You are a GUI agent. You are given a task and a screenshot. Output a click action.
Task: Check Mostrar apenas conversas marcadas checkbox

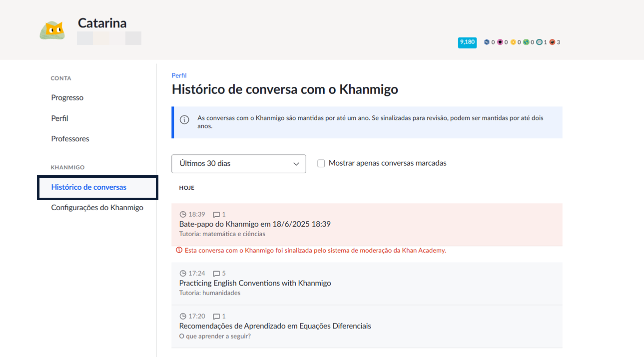tap(321, 163)
